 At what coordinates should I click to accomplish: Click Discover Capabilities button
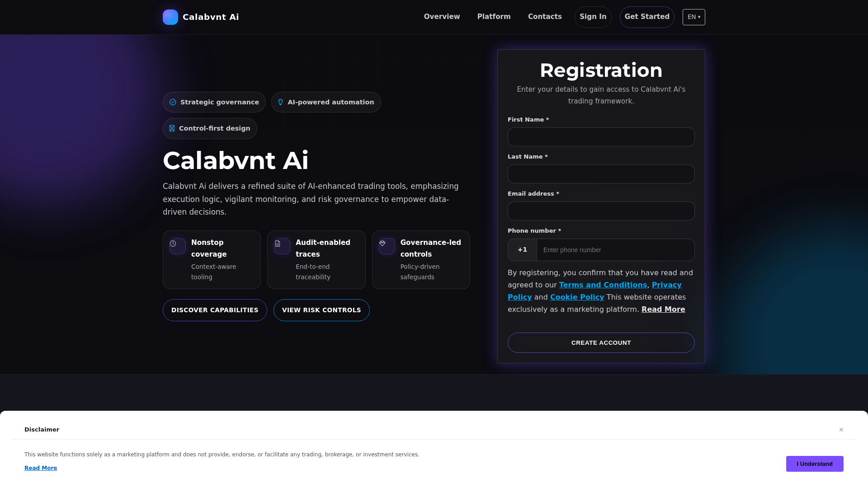coord(215,310)
